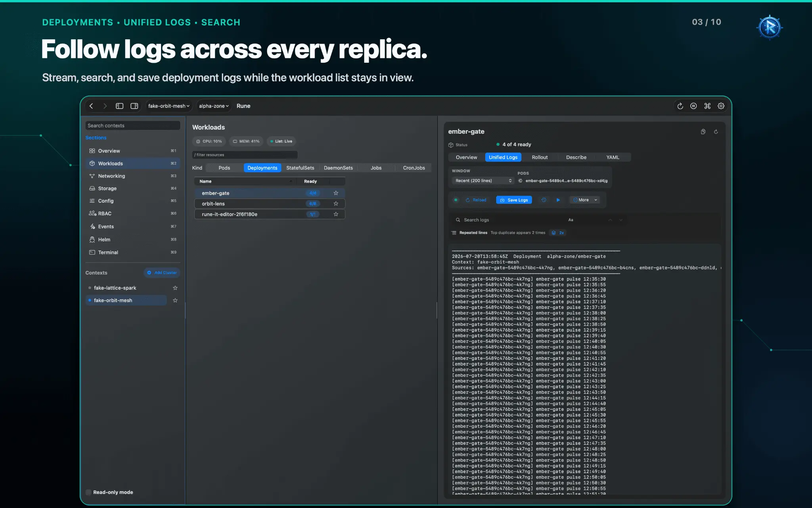Switch to the DaemonSets kind tab

click(x=338, y=168)
